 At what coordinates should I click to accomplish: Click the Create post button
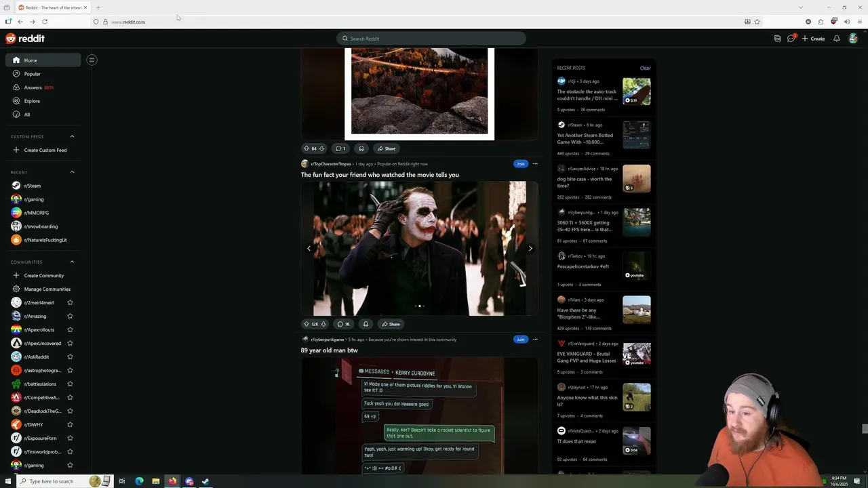click(x=813, y=39)
